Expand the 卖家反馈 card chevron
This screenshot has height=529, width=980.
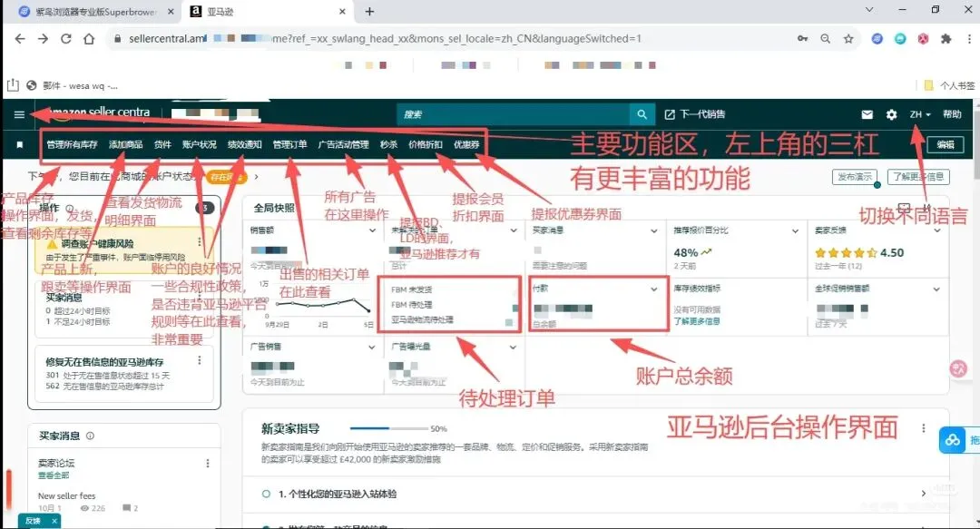[x=936, y=230]
